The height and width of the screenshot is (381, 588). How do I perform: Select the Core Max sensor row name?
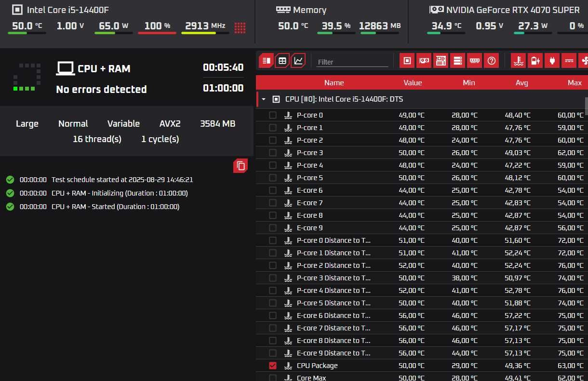point(311,378)
